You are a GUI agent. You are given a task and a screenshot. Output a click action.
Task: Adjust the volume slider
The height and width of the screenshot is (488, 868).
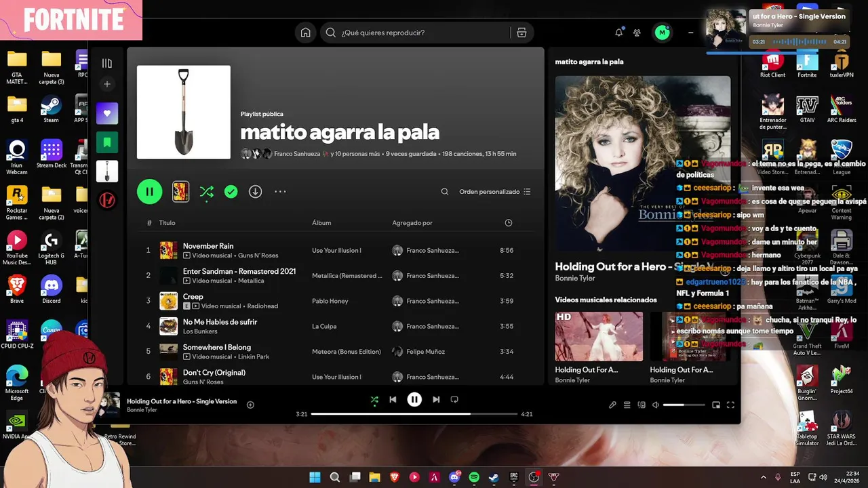pyautogui.click(x=684, y=405)
